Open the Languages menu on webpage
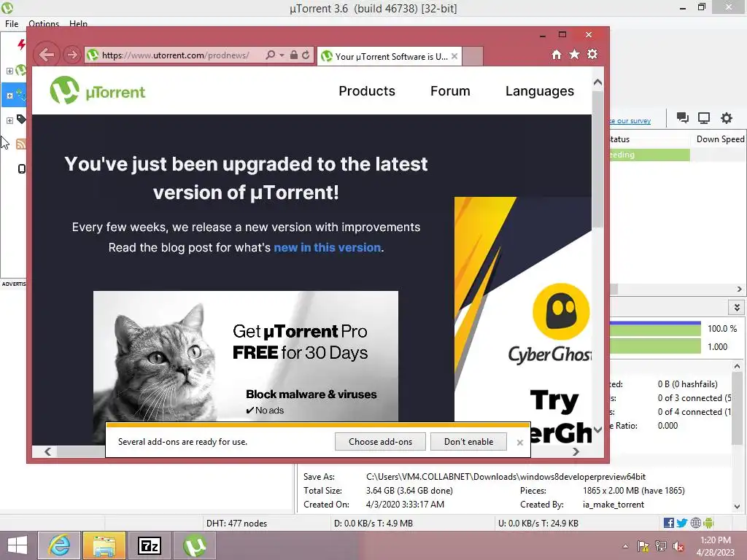The image size is (747, 560). [540, 91]
